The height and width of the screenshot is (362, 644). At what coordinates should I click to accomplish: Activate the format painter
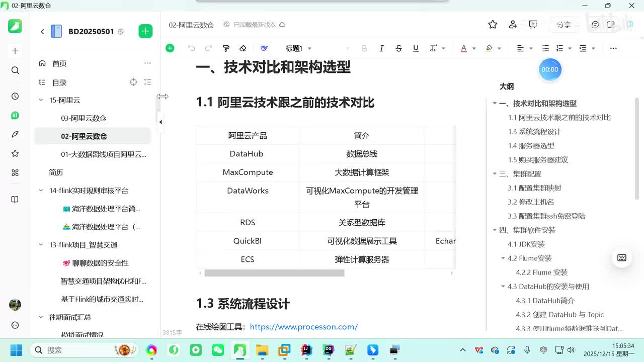point(226,48)
